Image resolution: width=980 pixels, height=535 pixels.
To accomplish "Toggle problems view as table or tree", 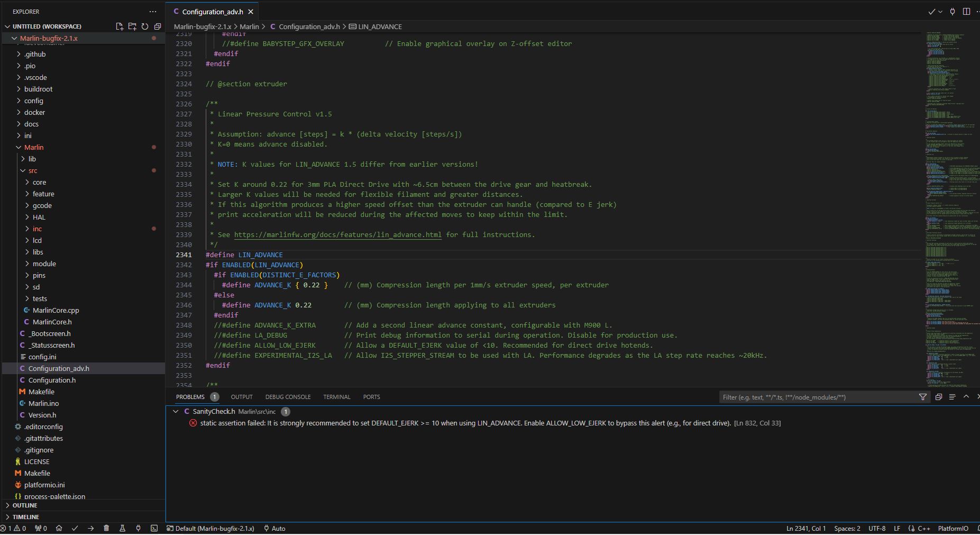I will click(x=952, y=397).
